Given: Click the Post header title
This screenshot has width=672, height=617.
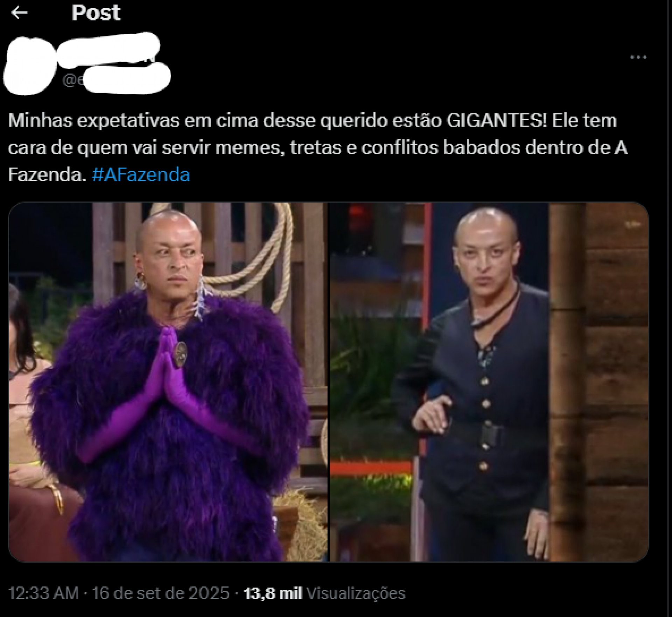Looking at the screenshot, I should pyautogui.click(x=96, y=13).
